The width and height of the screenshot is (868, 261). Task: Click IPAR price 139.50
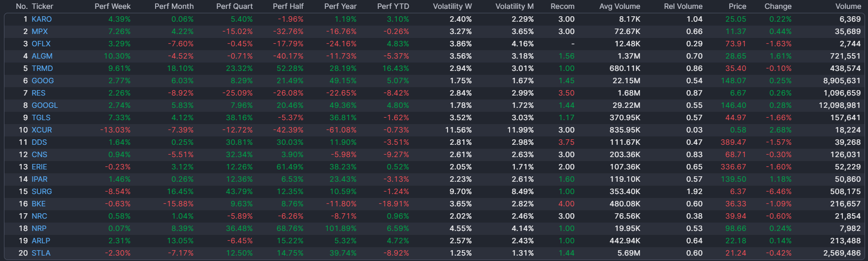pos(734,179)
